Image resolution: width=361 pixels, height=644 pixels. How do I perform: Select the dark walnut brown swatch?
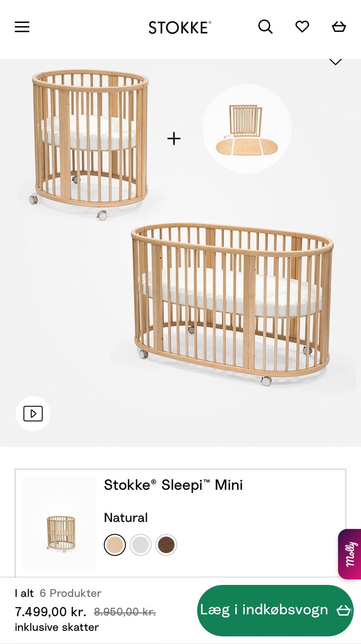click(166, 545)
